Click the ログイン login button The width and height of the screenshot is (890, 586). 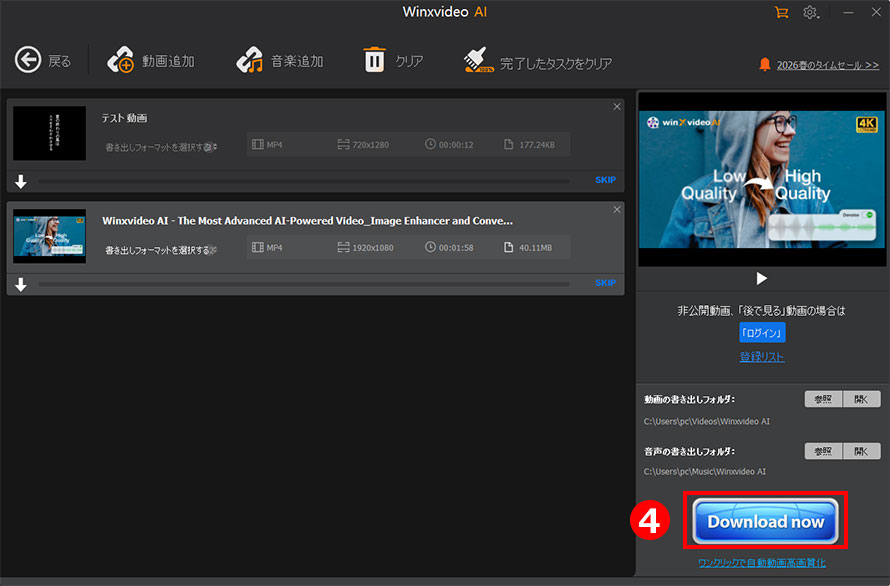click(762, 333)
